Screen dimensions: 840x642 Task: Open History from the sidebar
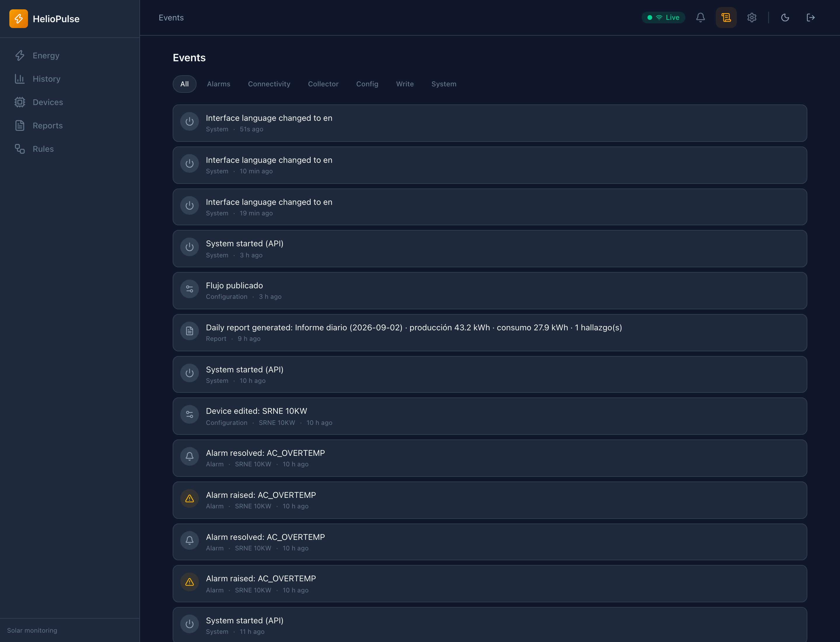[70, 79]
